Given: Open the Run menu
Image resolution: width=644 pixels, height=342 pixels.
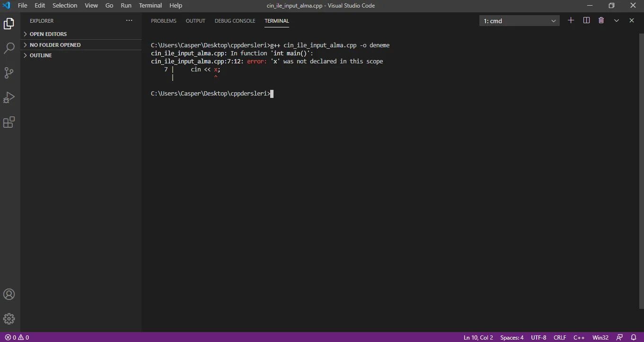Looking at the screenshot, I should pyautogui.click(x=126, y=6).
